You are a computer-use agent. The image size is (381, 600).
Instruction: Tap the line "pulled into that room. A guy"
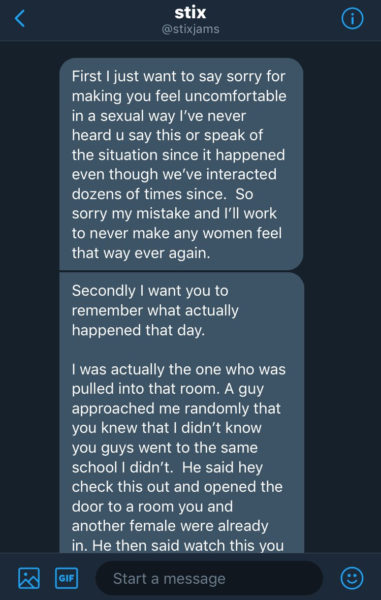tap(168, 389)
